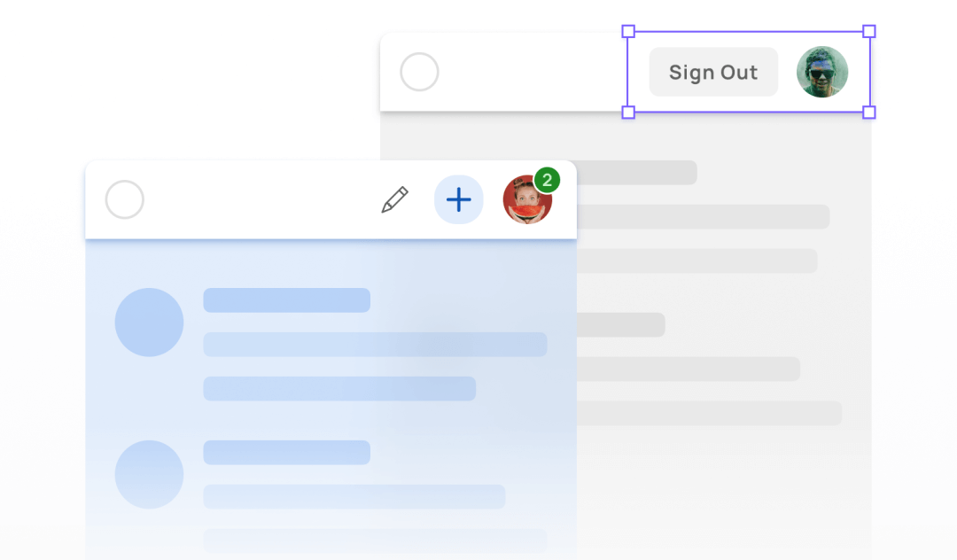The width and height of the screenshot is (957, 560).
Task: Click the second item's description line
Action: [x=354, y=496]
